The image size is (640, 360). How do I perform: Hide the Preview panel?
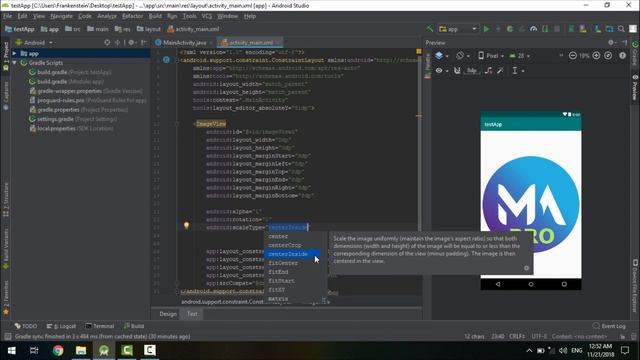tap(624, 42)
